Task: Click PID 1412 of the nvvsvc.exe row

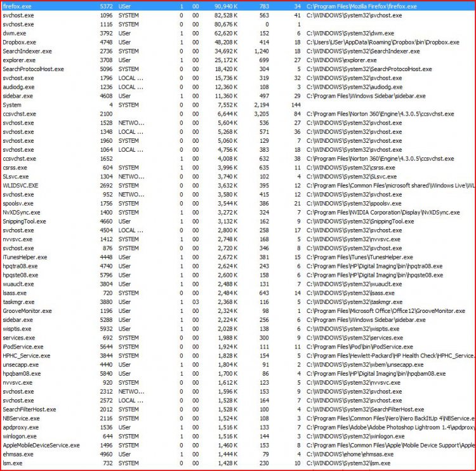Action: pyautogui.click(x=106, y=239)
